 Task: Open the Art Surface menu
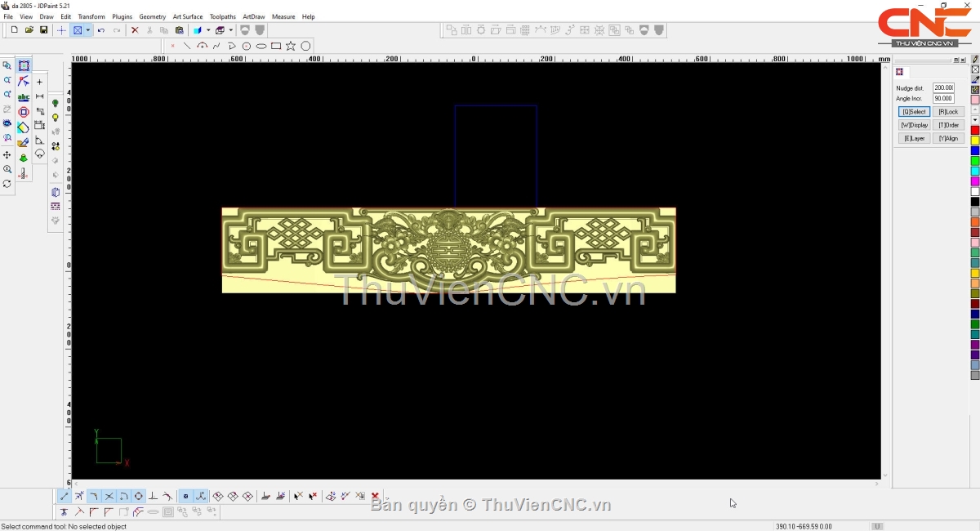click(x=188, y=16)
